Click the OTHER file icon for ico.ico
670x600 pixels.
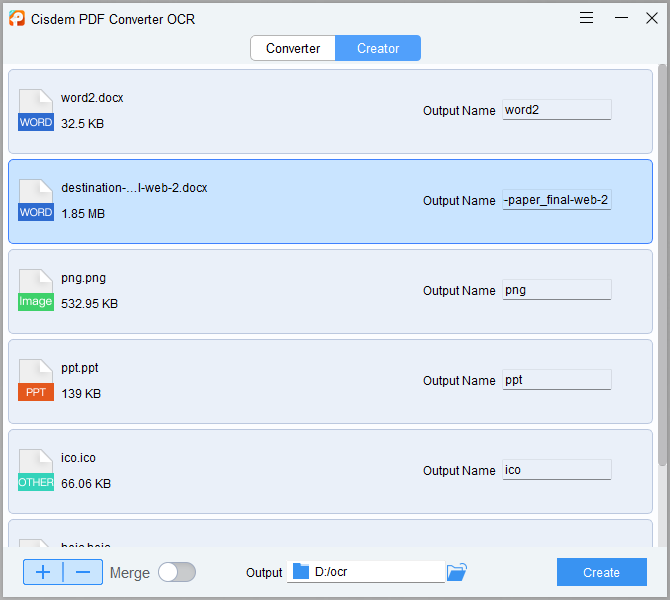[x=36, y=470]
